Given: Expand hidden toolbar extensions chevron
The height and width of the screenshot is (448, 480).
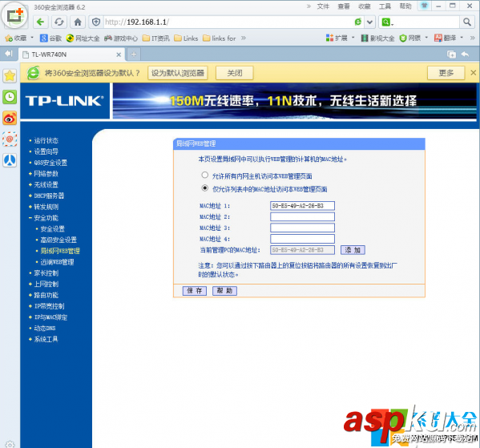Looking at the screenshot, I should 472,38.
